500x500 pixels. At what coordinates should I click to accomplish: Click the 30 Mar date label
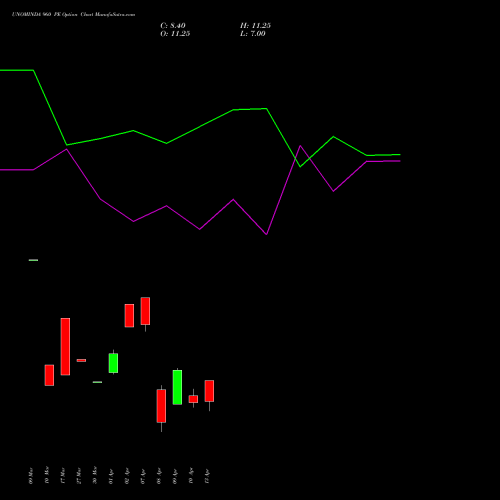click(x=95, y=475)
